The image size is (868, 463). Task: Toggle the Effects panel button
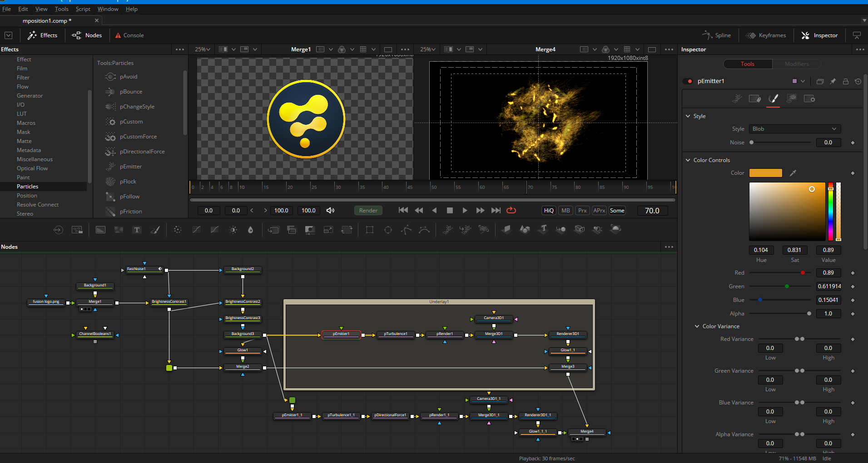tap(43, 35)
